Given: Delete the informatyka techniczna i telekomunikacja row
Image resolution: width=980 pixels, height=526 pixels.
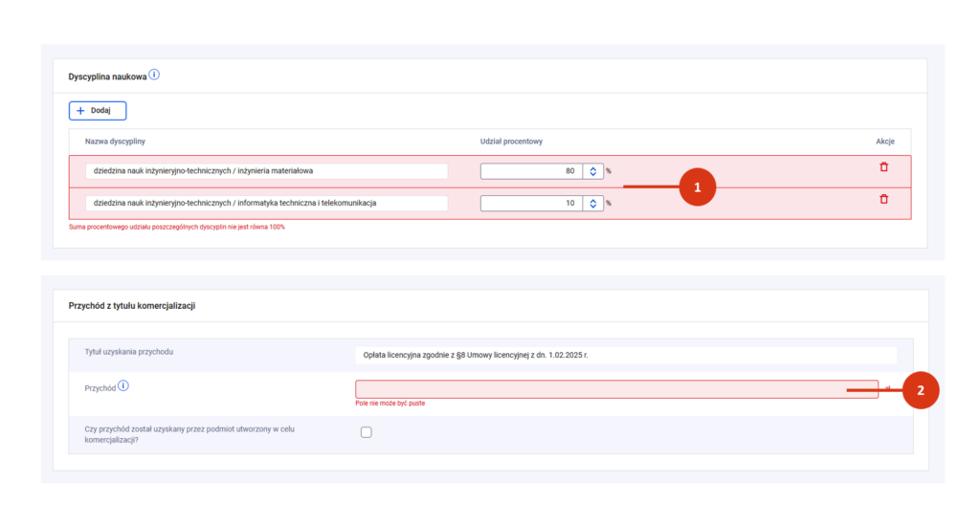Looking at the screenshot, I should coord(883,199).
